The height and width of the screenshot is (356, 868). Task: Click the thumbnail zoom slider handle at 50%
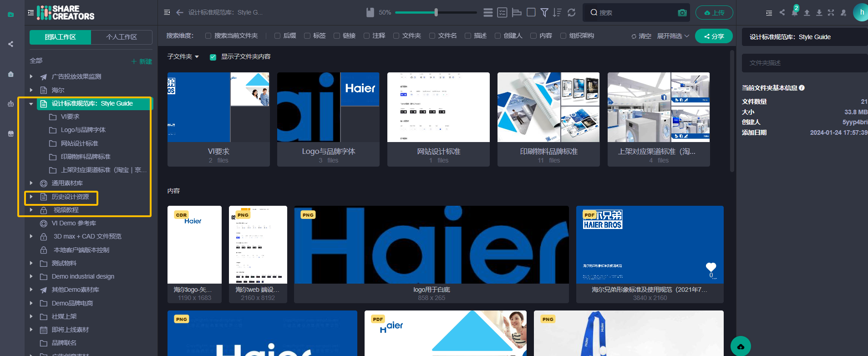click(436, 12)
